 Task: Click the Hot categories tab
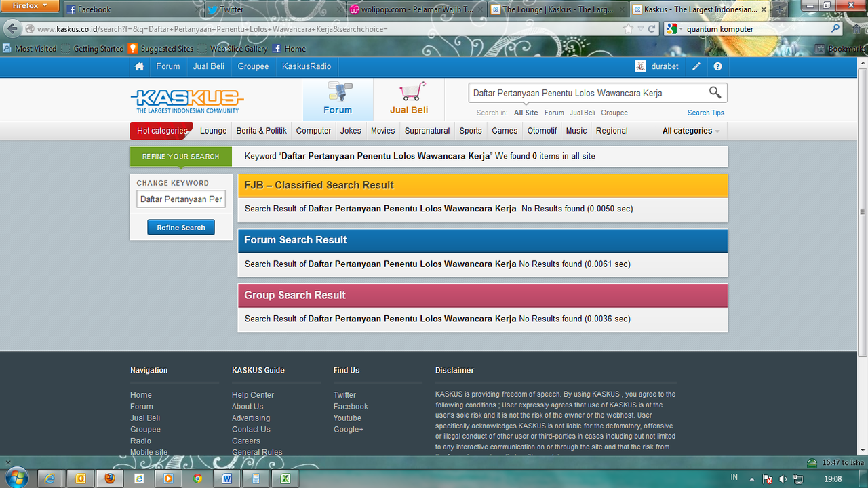[161, 131]
